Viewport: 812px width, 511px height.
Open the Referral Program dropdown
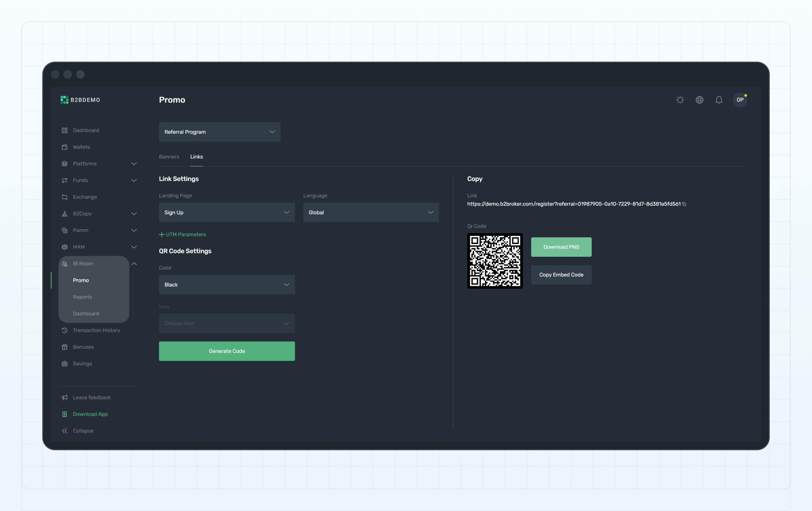219,132
